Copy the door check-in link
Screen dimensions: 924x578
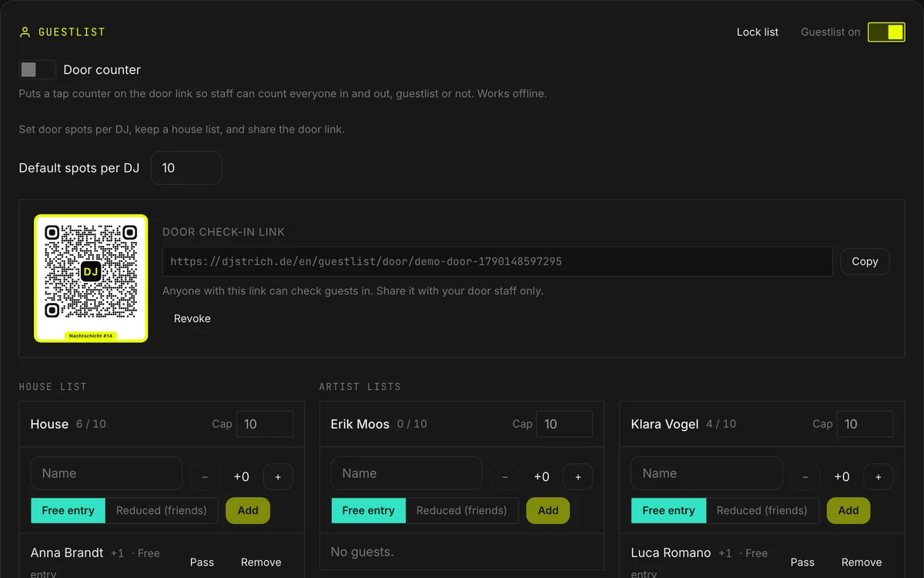point(865,261)
